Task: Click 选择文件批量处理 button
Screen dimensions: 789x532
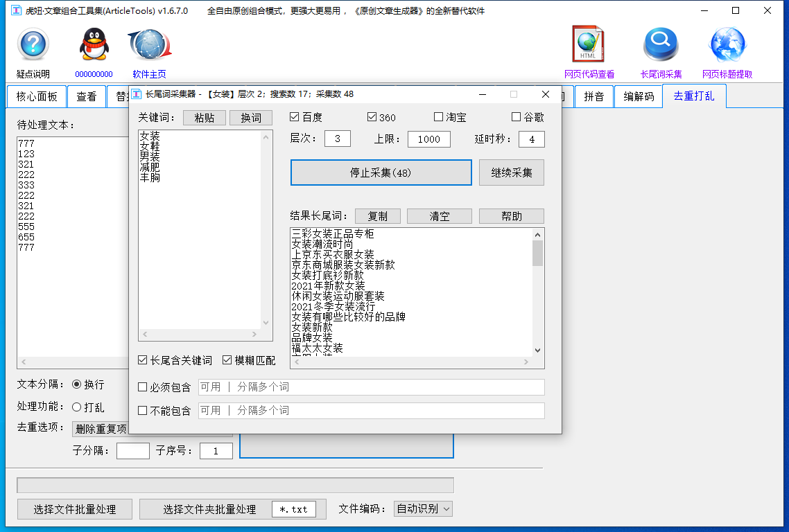Action: click(x=75, y=509)
